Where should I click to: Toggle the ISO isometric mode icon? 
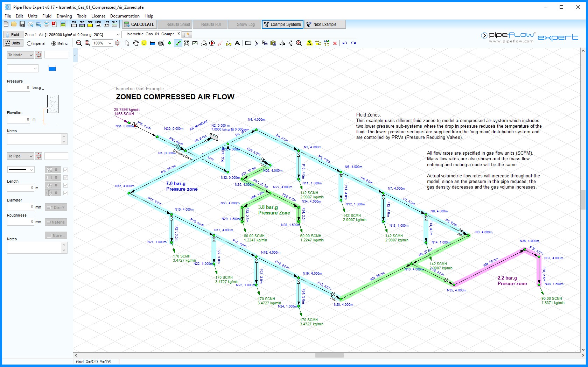click(x=74, y=24)
